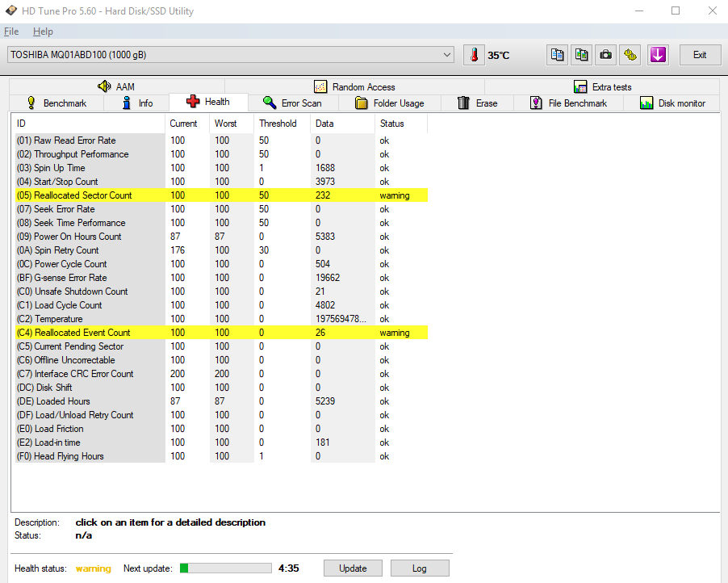The height and width of the screenshot is (583, 728).
Task: Switch to the Folder Usage tab
Action: (390, 103)
